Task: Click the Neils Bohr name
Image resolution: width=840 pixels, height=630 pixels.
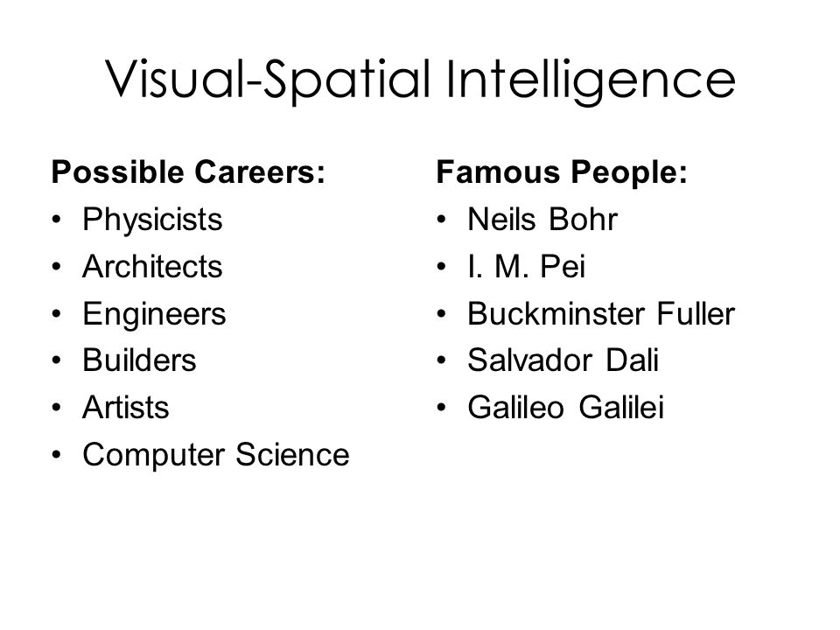Action: 542,220
